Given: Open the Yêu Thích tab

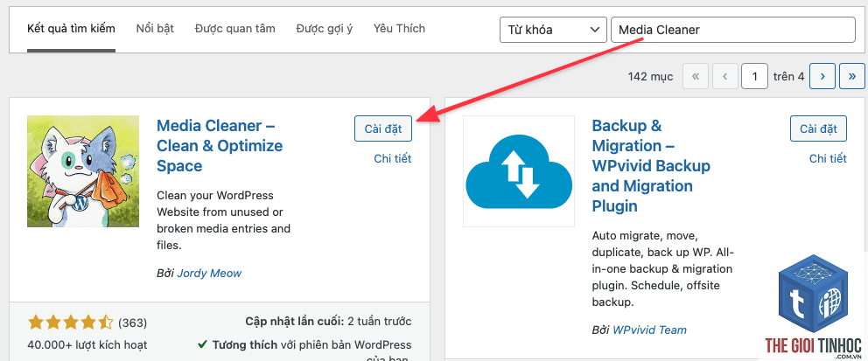Looking at the screenshot, I should click(399, 29).
